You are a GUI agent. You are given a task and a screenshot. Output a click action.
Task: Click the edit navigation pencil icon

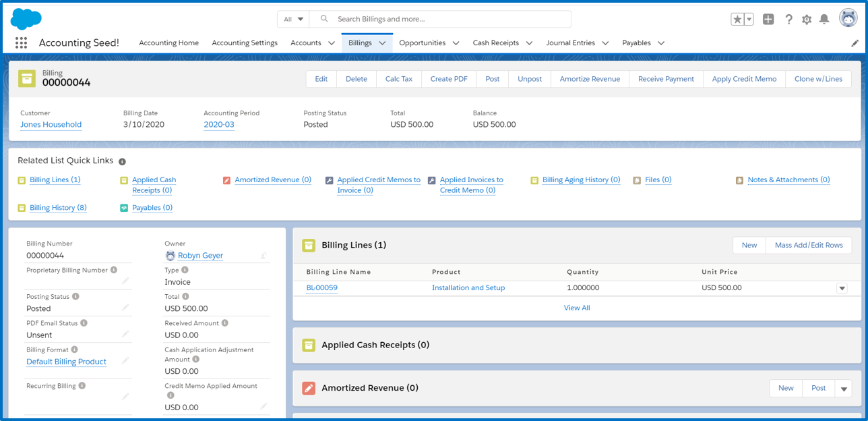click(x=855, y=43)
